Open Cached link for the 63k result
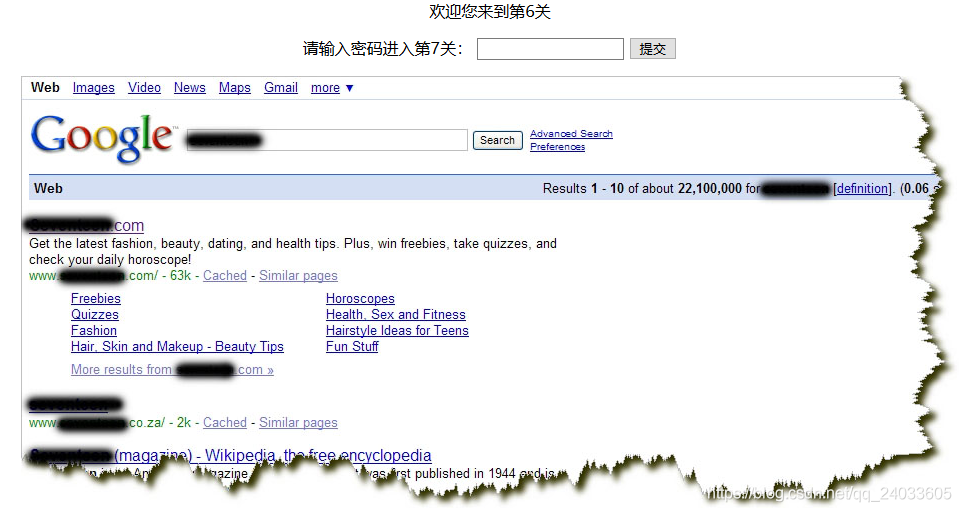The height and width of the screenshot is (512, 961). click(225, 275)
